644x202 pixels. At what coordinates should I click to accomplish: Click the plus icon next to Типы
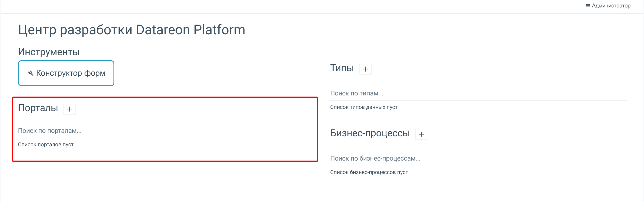click(365, 69)
